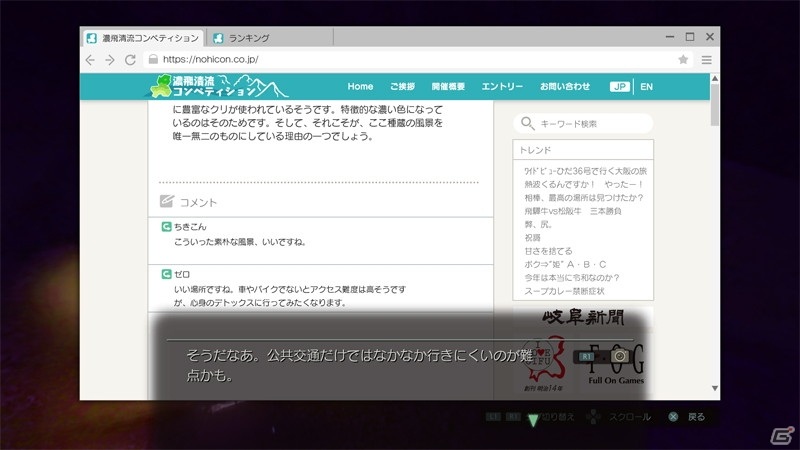Click the browser back arrow

[90, 60]
